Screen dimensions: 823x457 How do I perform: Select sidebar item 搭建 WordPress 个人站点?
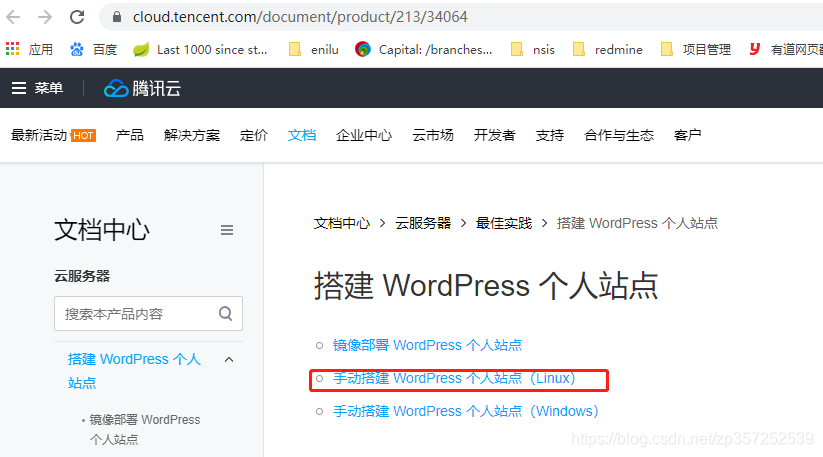pos(134,371)
